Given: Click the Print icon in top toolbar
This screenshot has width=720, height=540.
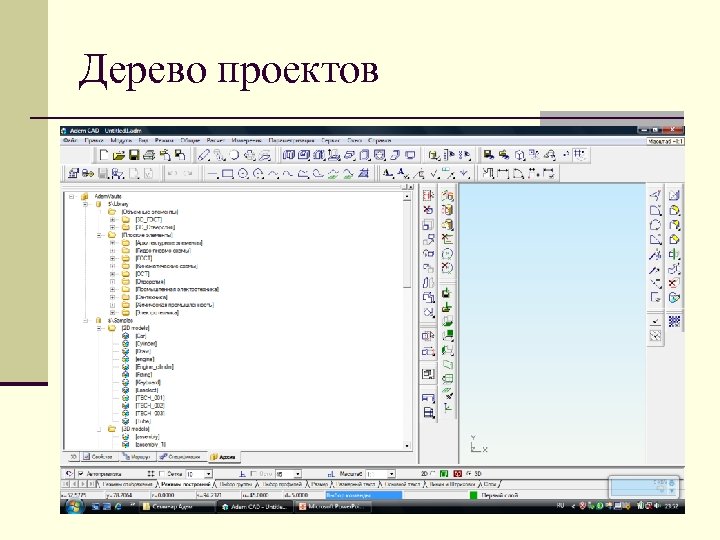Looking at the screenshot, I should [149, 155].
